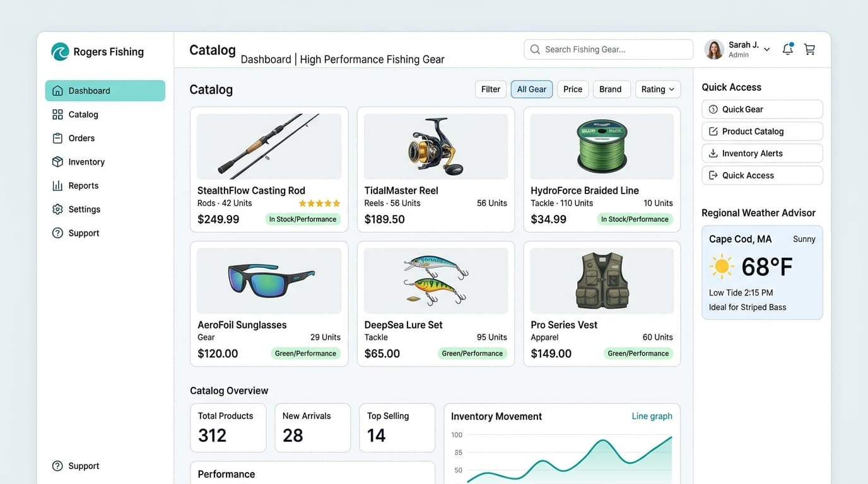Click the Filter button
This screenshot has height=484, width=868.
[x=491, y=89]
